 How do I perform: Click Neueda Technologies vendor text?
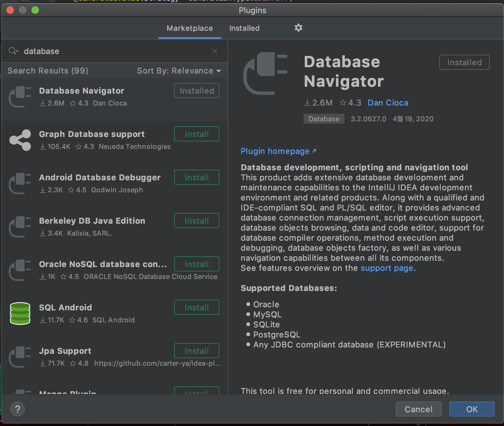coord(134,147)
